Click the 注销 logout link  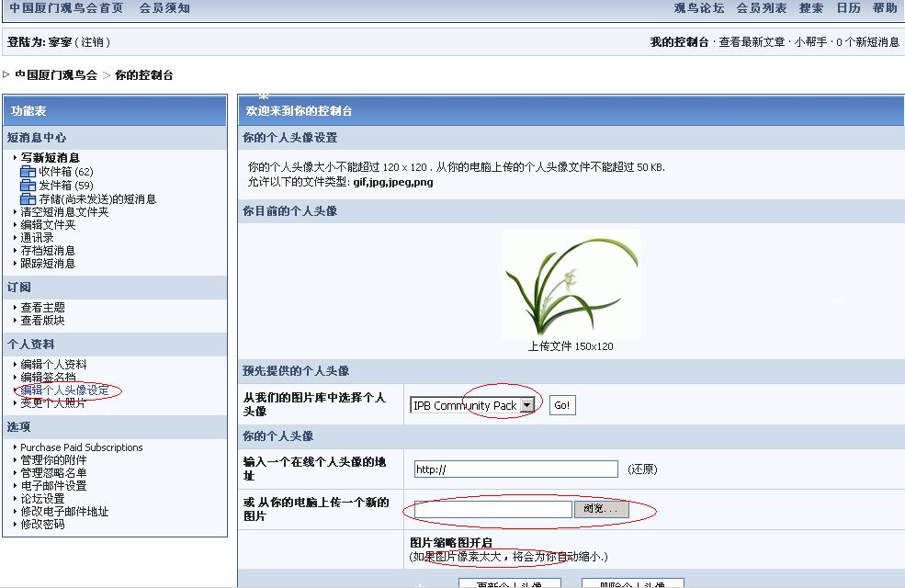93,42
